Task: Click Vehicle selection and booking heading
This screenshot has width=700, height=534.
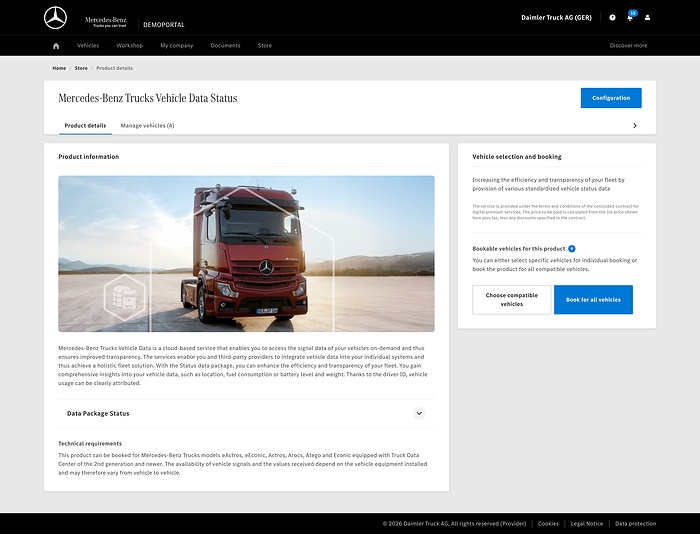Action: pos(517,157)
